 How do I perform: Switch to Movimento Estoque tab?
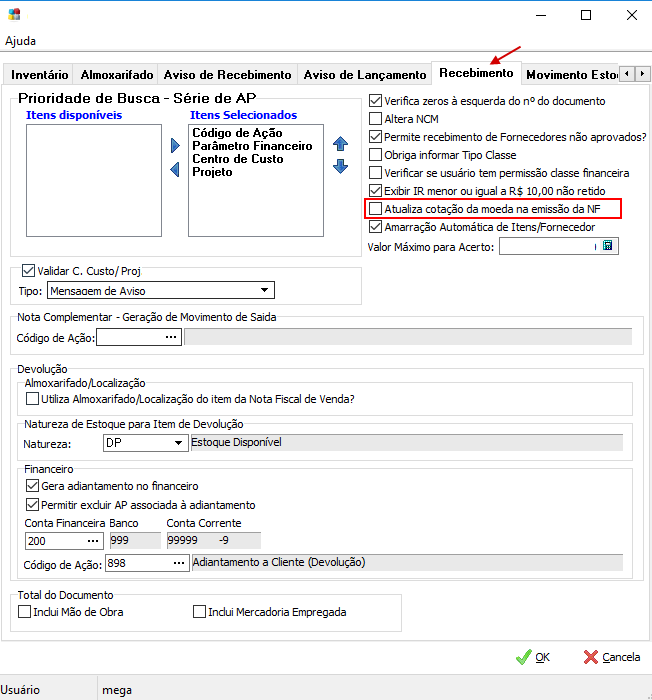coord(572,75)
